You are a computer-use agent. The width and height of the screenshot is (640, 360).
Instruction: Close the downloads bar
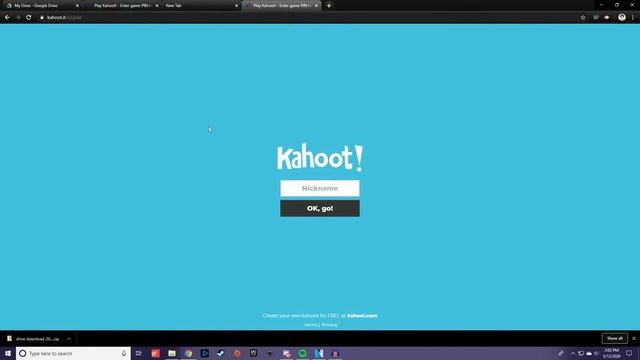[633, 338]
